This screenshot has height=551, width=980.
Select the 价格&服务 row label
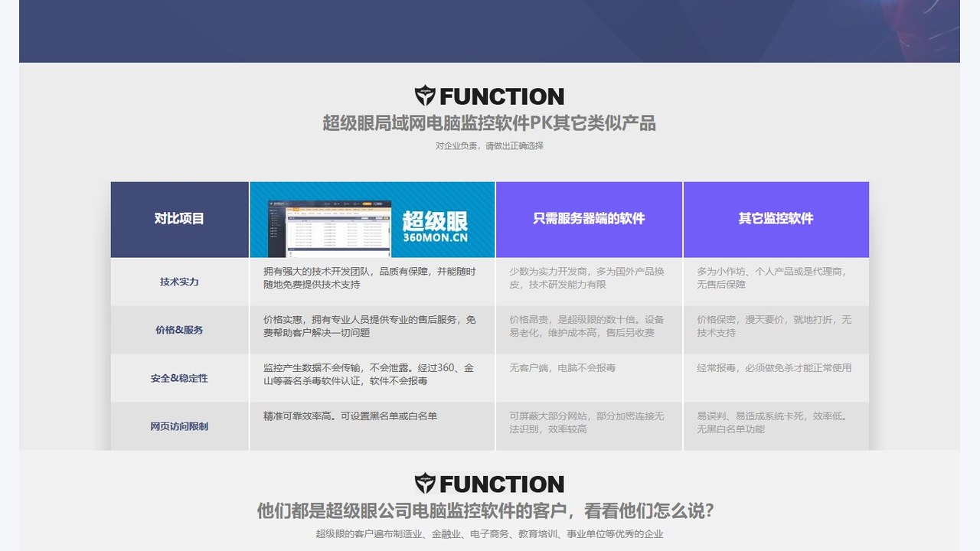click(179, 330)
